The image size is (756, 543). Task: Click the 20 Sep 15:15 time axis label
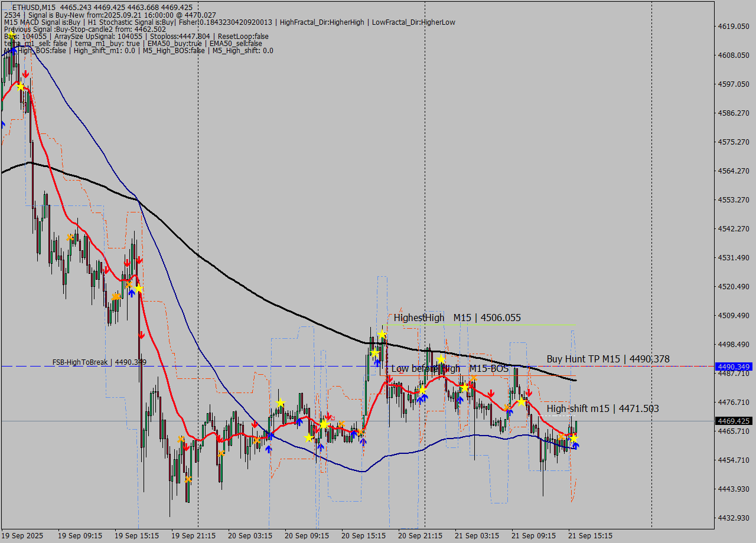click(x=363, y=536)
